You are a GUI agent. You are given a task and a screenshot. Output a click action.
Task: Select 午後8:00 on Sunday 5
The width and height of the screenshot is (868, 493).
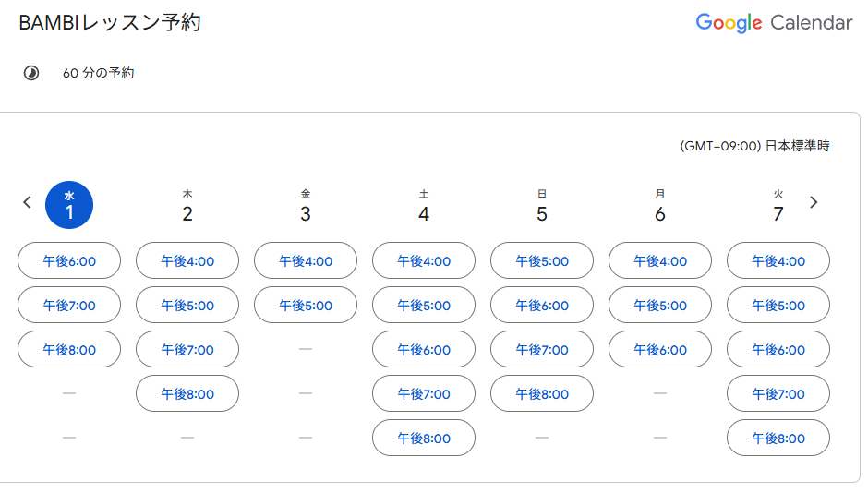pos(542,394)
